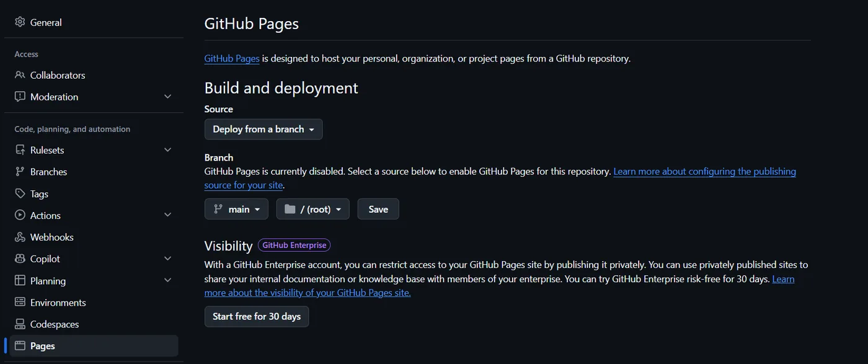The height and width of the screenshot is (364, 868).
Task: Expand the Planning section chevron
Action: point(167,280)
